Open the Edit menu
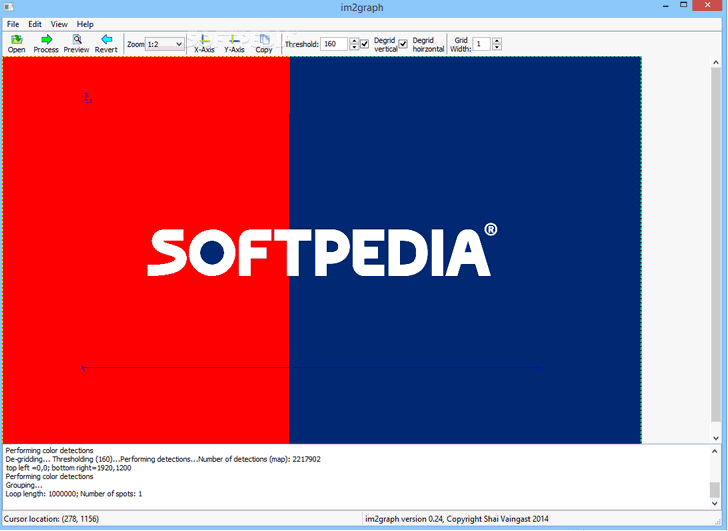This screenshot has width=728, height=531. tap(35, 23)
